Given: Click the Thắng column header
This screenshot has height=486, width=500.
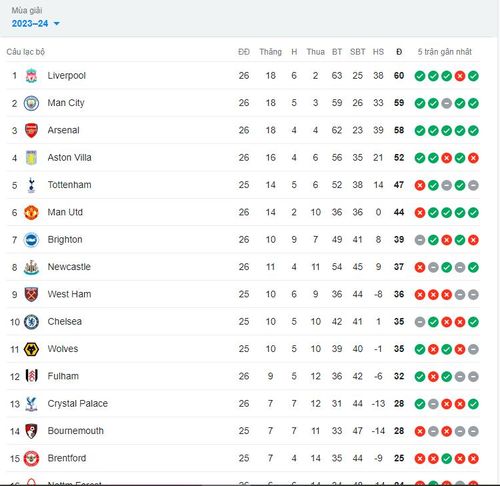Looking at the screenshot, I should point(270,52).
